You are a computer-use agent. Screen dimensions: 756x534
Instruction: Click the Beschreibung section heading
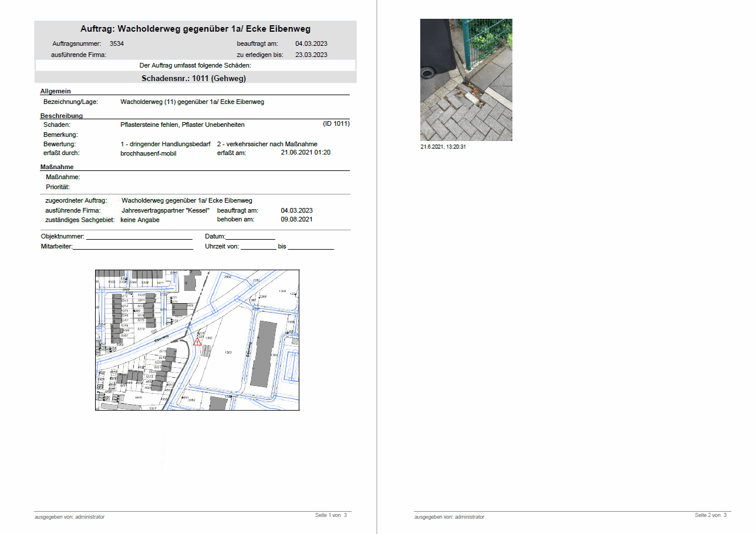tap(62, 116)
